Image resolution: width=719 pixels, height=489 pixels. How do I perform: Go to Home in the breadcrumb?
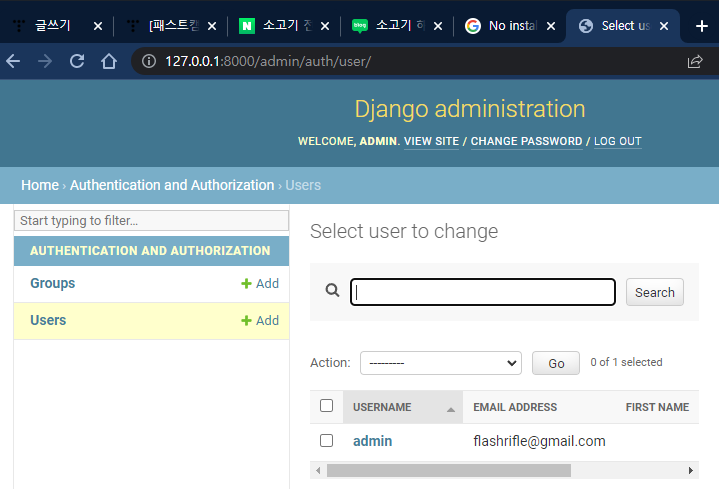click(x=40, y=185)
